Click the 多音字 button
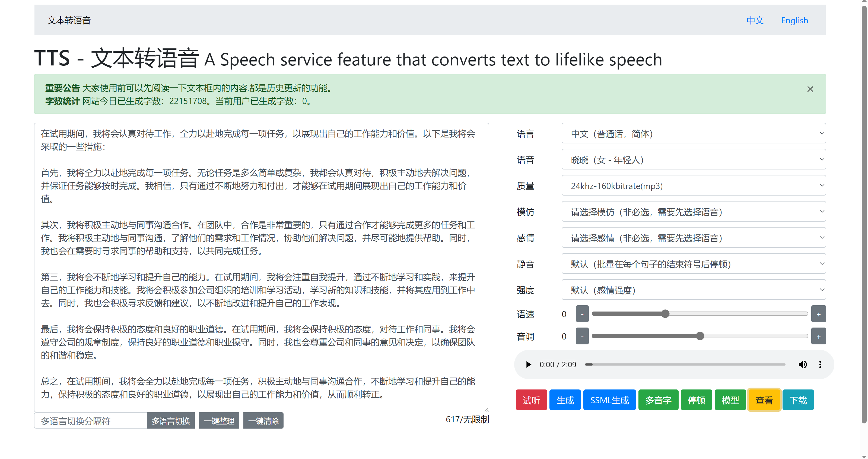Viewport: 868px width, 459px height. (x=656, y=399)
